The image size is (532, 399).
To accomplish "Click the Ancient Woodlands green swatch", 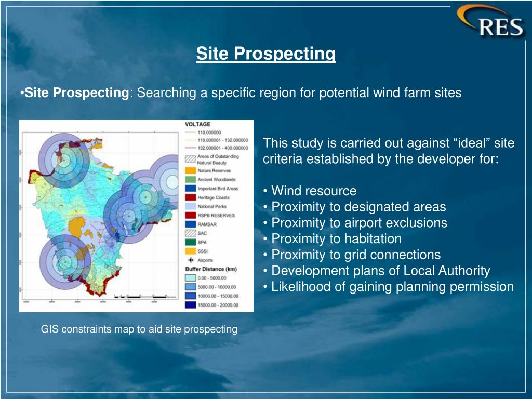I will coord(191,179).
